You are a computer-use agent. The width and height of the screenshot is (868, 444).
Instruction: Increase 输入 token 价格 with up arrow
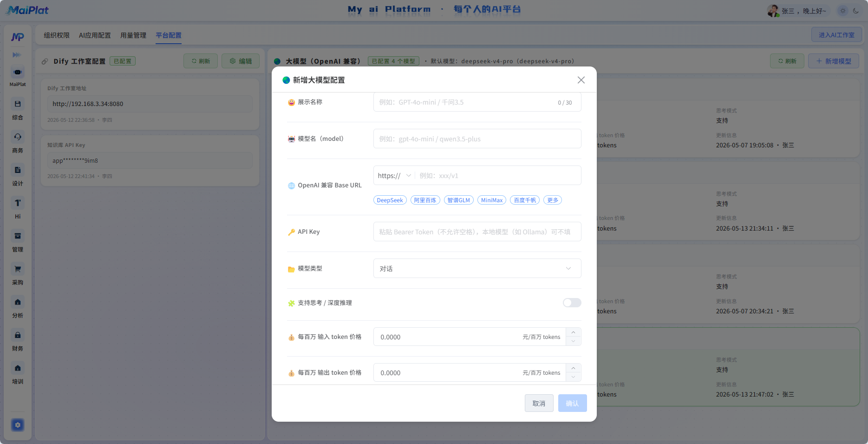tap(573, 332)
